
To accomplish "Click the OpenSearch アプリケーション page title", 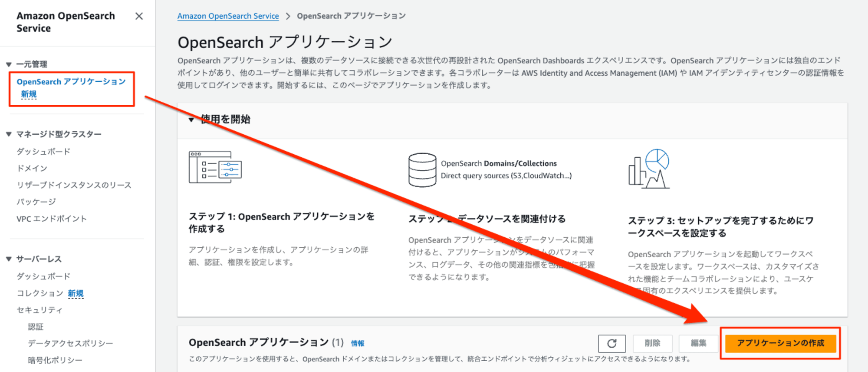I will coord(285,42).
